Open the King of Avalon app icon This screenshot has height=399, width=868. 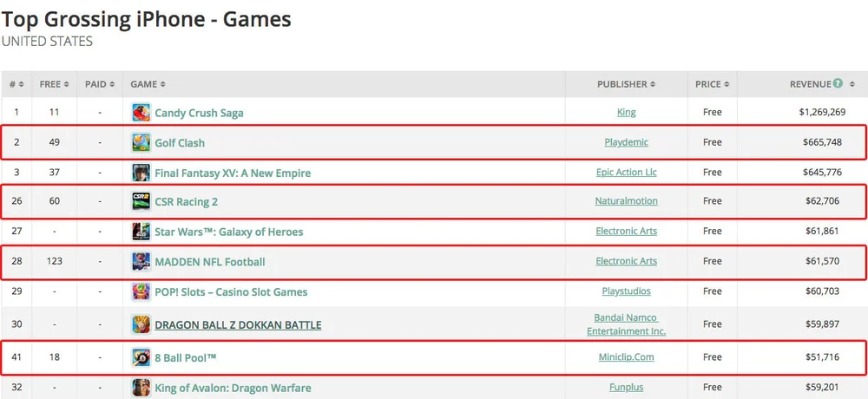pos(141,388)
